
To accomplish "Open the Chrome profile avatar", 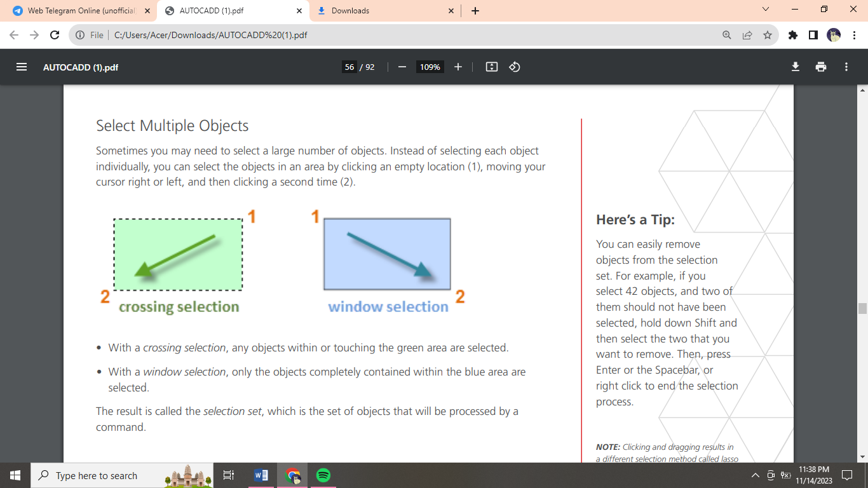I will 834,35.
